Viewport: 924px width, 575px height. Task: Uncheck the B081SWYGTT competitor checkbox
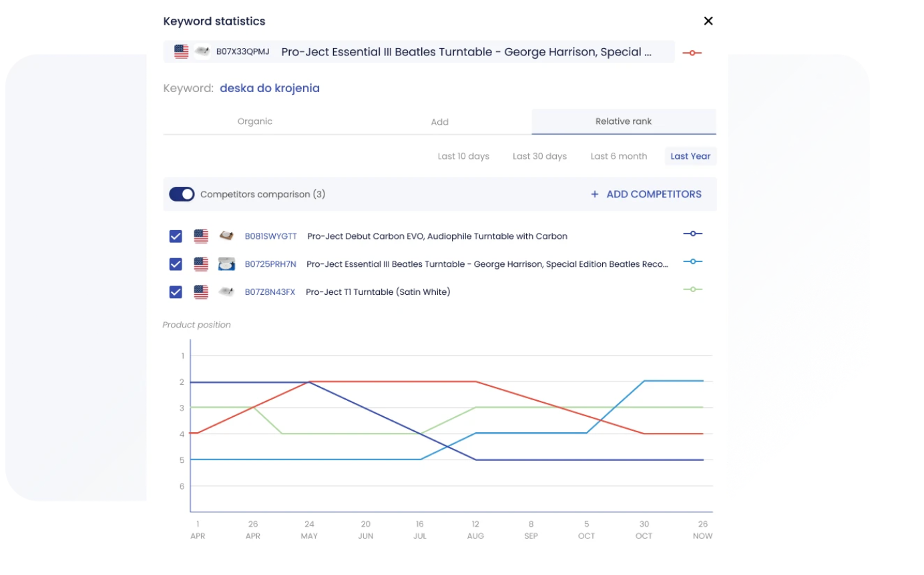(176, 236)
